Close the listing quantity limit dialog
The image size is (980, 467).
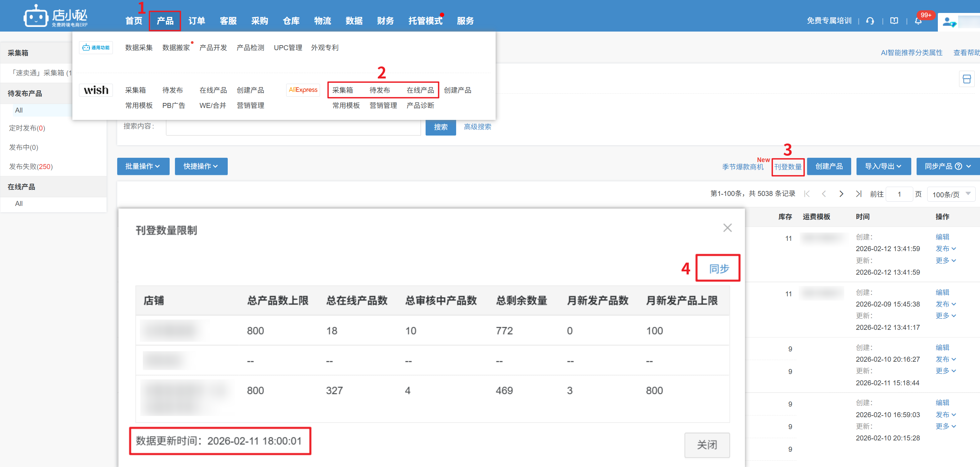point(727,228)
